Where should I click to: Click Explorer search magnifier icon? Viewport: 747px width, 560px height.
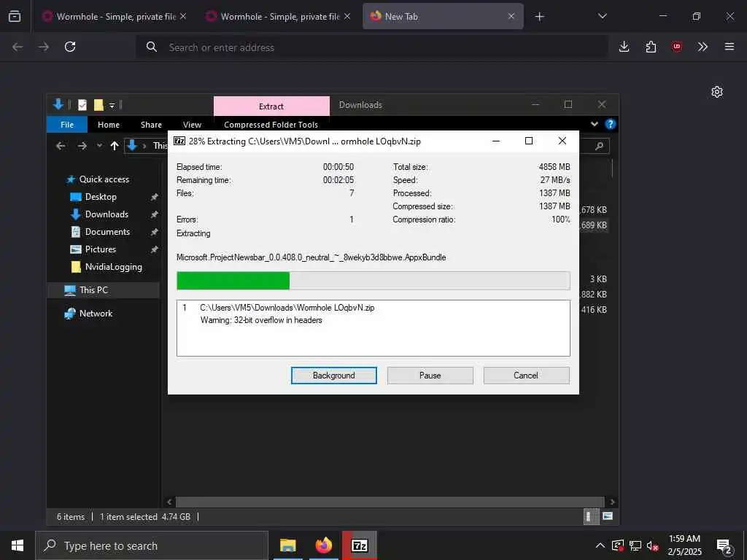(600, 146)
